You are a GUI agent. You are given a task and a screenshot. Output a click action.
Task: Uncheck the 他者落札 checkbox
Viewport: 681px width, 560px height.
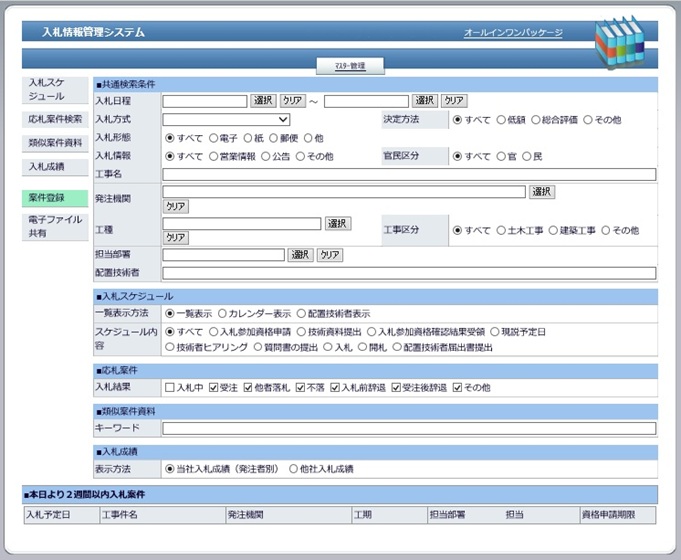click(x=250, y=387)
